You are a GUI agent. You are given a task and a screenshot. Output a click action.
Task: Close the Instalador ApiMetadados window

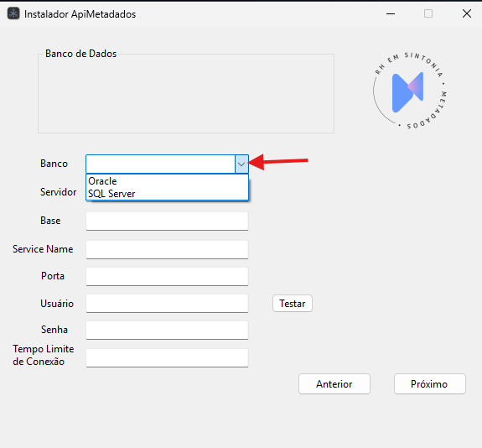coord(467,13)
